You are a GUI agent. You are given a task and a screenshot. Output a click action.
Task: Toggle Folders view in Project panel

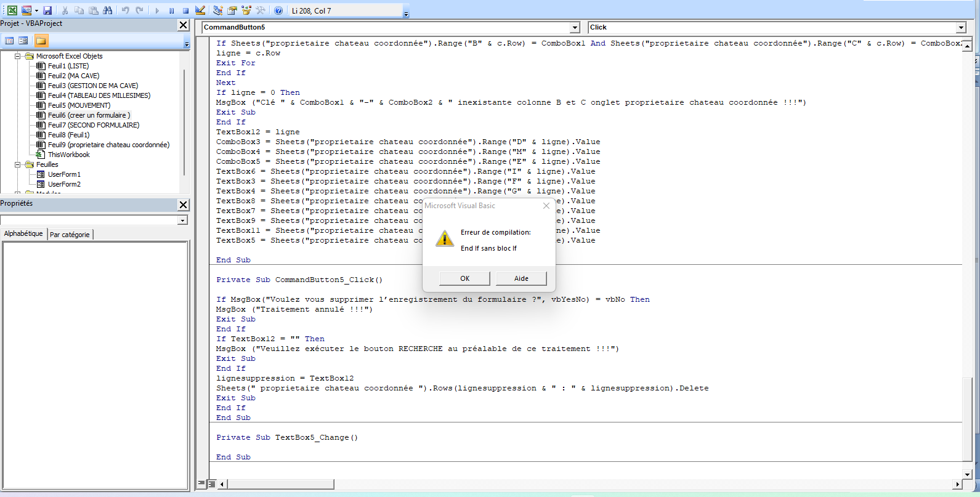[x=41, y=41]
